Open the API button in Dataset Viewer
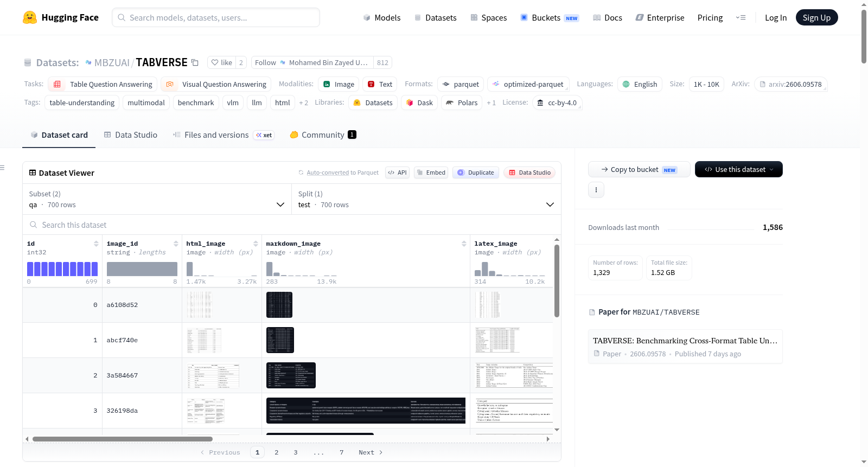 pos(397,172)
